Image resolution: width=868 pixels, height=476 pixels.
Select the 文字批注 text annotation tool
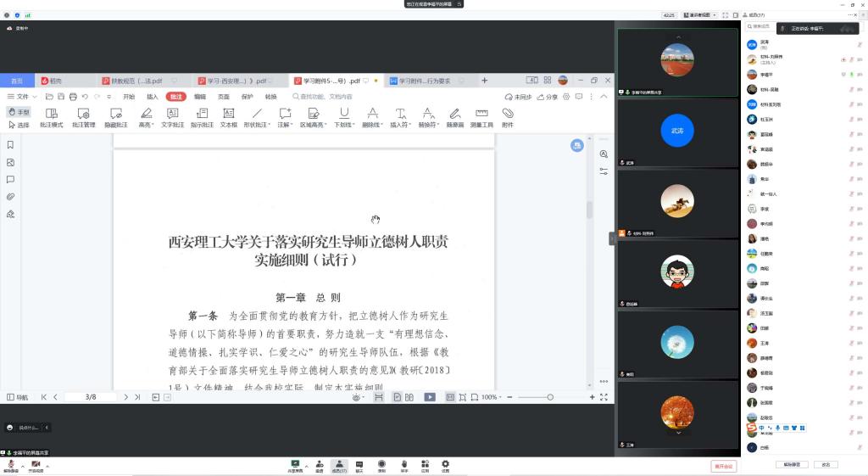click(x=173, y=118)
